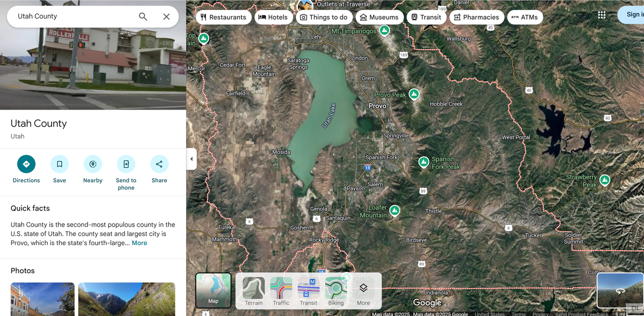Screen dimensions: 644x316
Task: Select the Transit category chip
Action: pyautogui.click(x=426, y=17)
